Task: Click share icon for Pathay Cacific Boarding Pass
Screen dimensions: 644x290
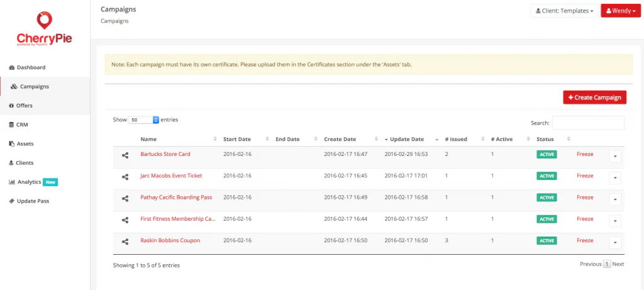Action: pos(125,198)
